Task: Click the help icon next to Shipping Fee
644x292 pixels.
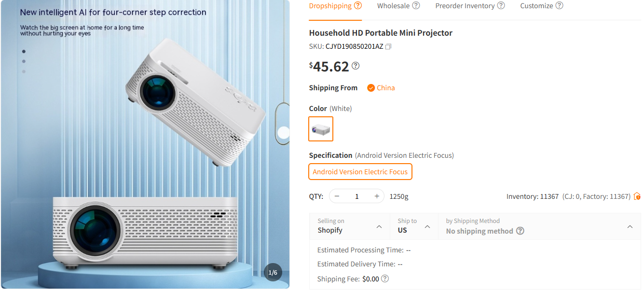Action: pos(384,278)
